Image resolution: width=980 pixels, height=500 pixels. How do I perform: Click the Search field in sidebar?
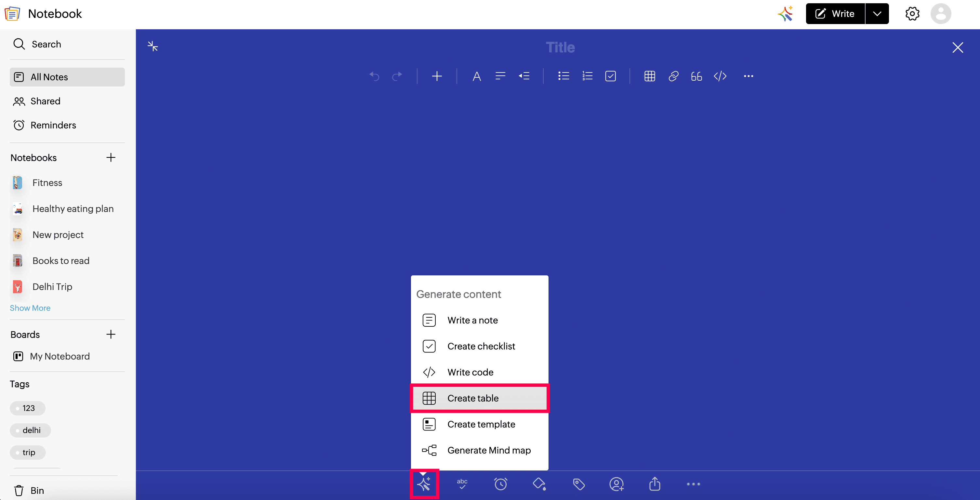(67, 44)
